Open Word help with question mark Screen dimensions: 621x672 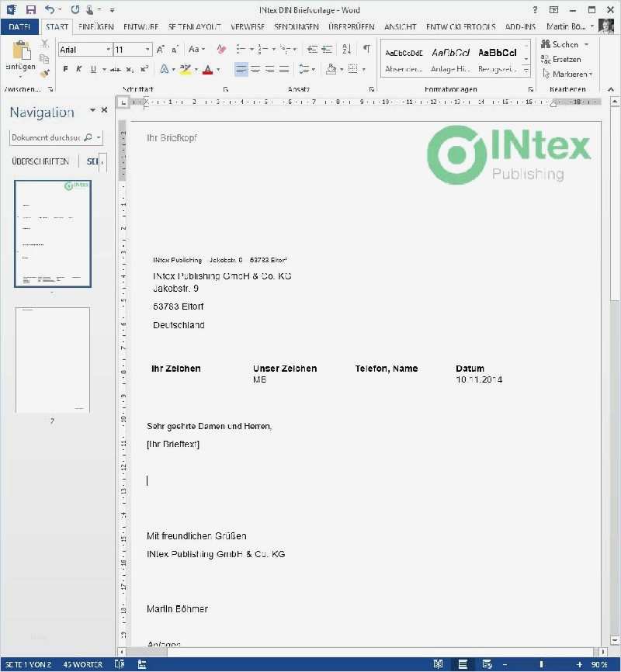(535, 9)
